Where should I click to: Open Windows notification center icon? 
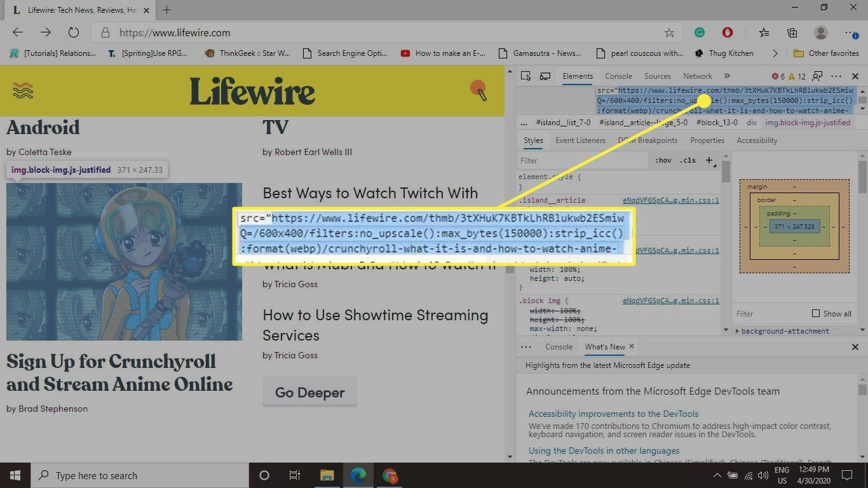(847, 475)
